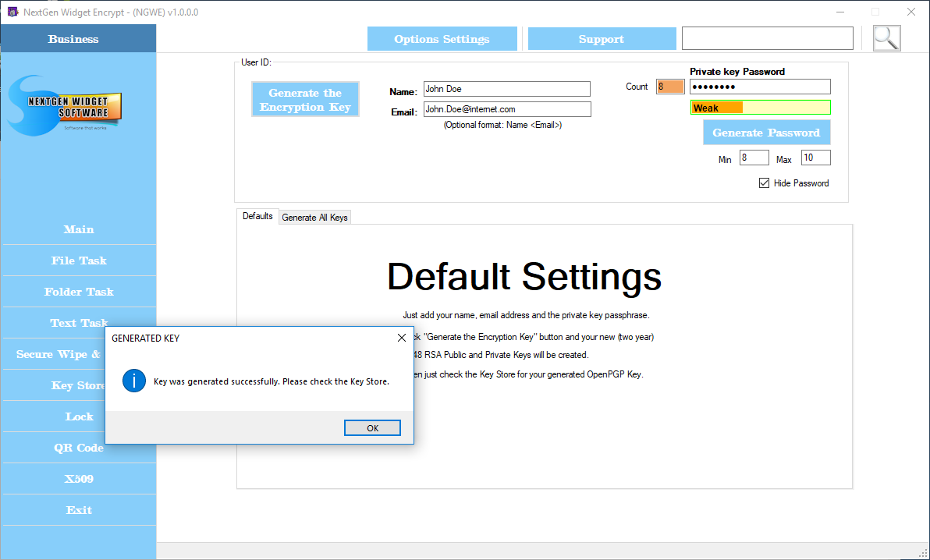This screenshot has width=930, height=560.
Task: Click the GENERATED KEY dialog title
Action: [145, 338]
